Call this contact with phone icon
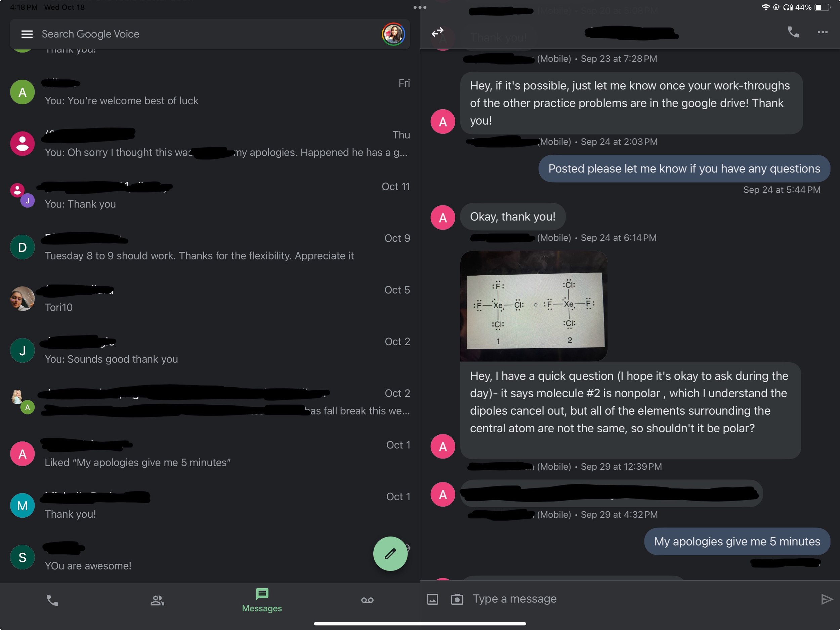Viewport: 840px width, 630px height. click(793, 32)
